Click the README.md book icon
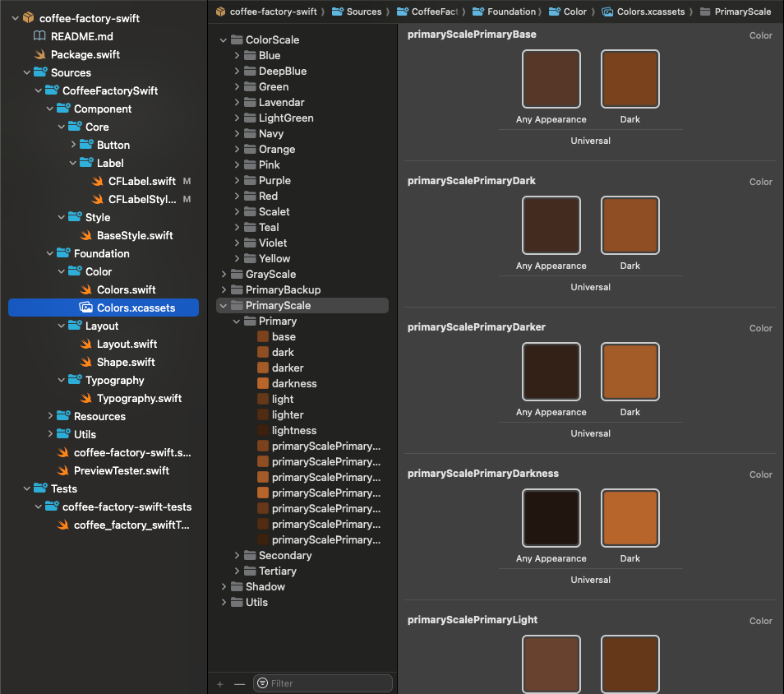784x694 pixels. click(x=39, y=36)
